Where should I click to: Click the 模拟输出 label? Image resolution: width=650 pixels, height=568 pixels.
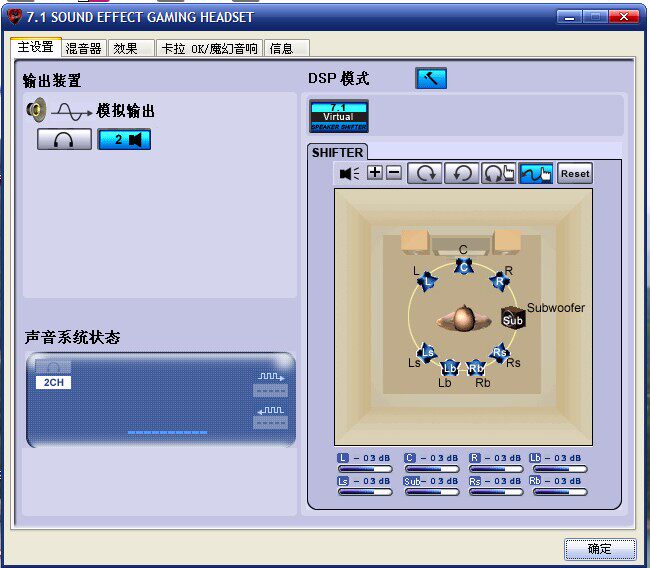point(126,111)
